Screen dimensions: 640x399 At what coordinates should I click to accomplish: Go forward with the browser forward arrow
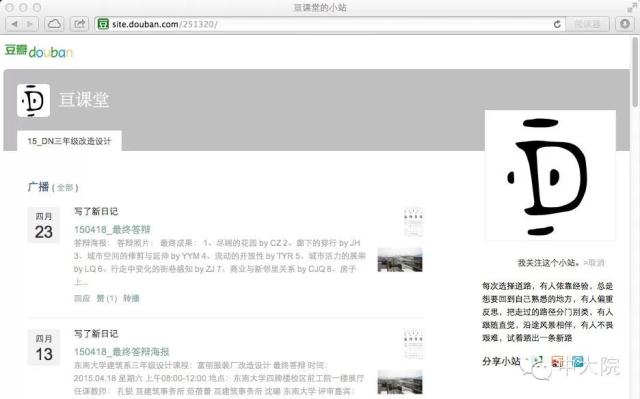click(30, 24)
